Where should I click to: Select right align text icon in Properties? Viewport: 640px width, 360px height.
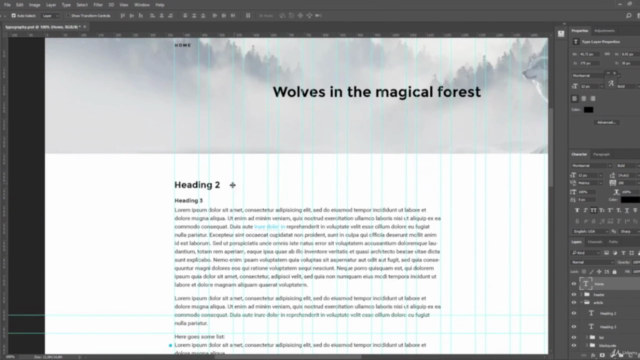[593, 99]
